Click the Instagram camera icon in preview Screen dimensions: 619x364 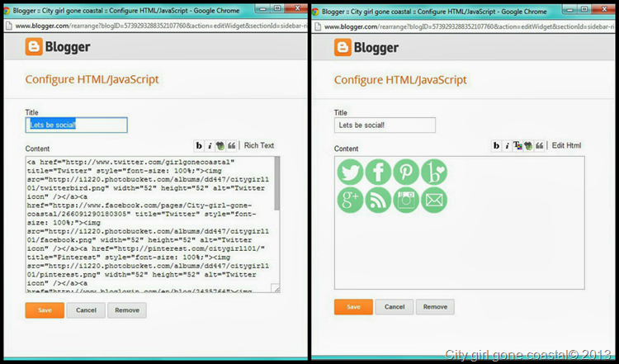[x=406, y=201]
